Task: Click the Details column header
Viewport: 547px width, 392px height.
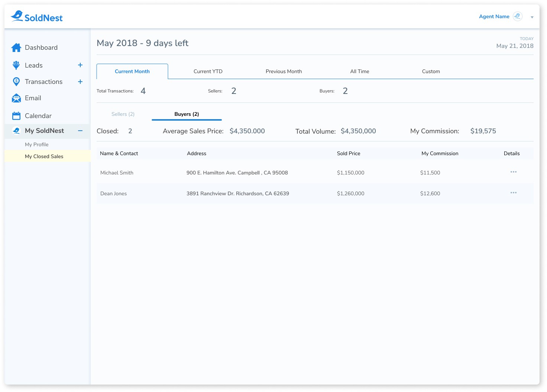Action: click(x=512, y=153)
